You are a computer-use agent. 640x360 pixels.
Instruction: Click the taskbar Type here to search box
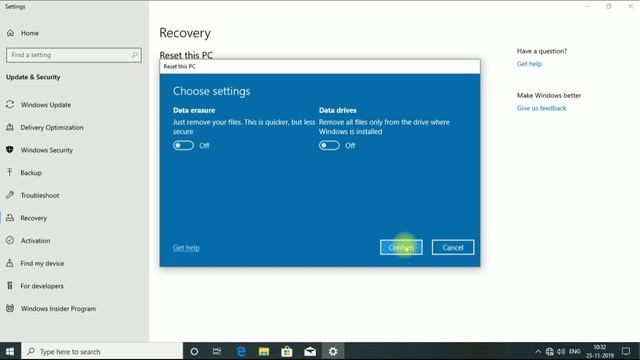point(102,351)
